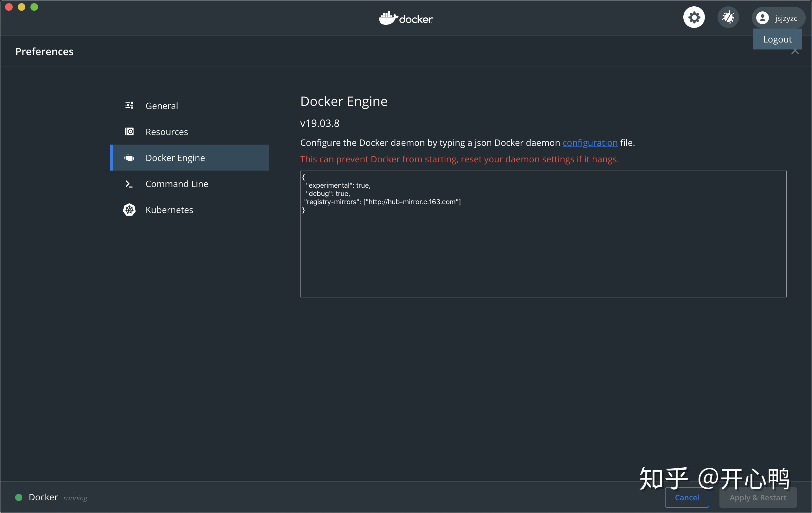Click the Apply & Restart button

(758, 497)
